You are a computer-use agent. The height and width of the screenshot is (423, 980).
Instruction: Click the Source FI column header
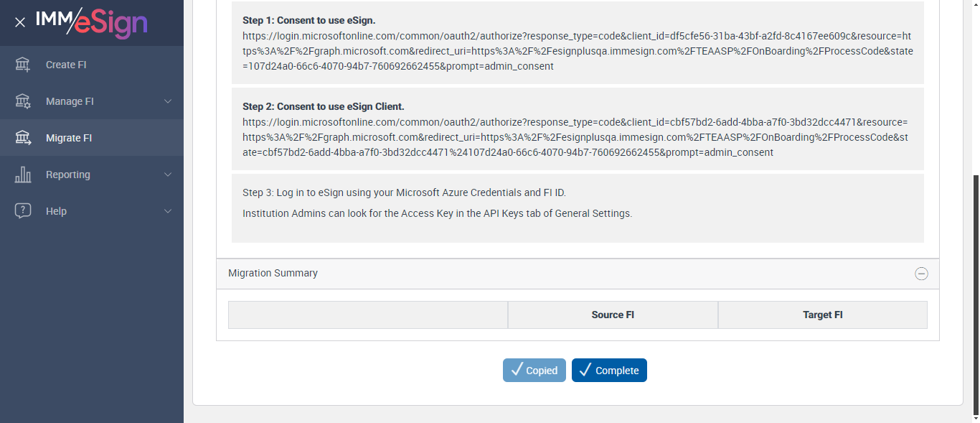point(613,315)
